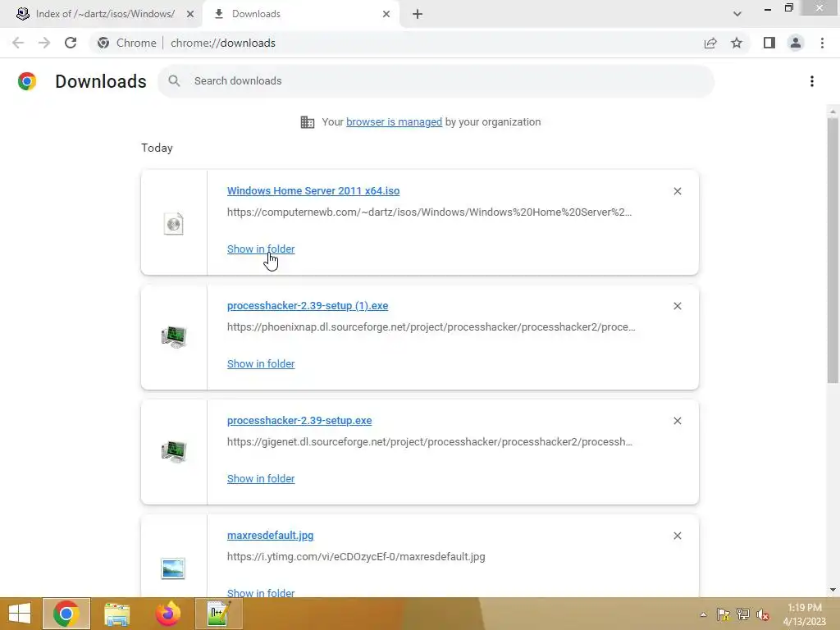Click the browser forward arrow
The width and height of the screenshot is (840, 630).
[44, 43]
